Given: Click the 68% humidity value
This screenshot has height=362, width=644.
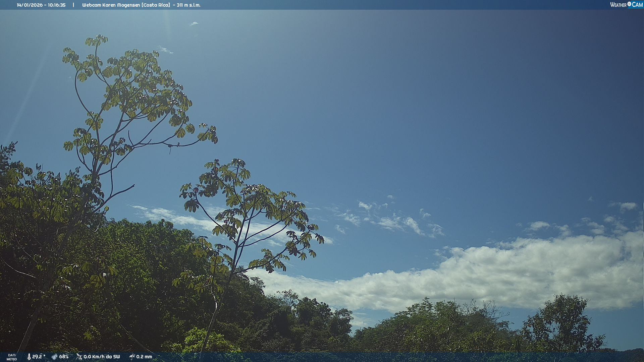Looking at the screenshot, I should coord(64,357).
